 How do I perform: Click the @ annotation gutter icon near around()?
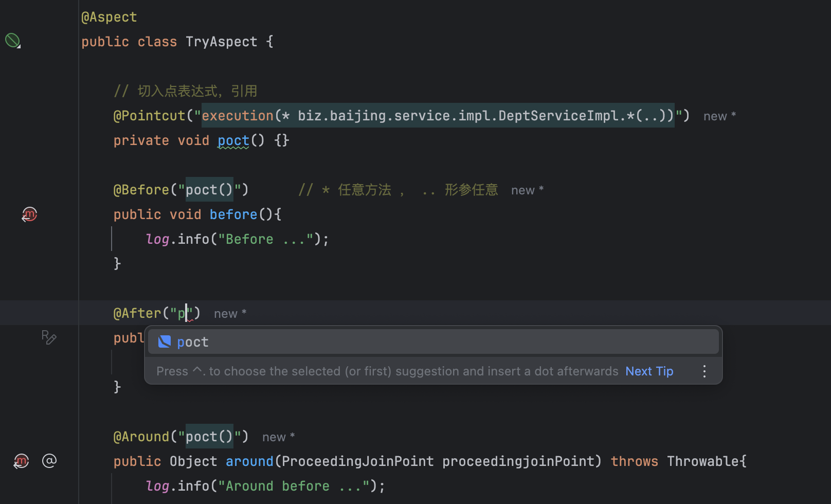click(49, 461)
